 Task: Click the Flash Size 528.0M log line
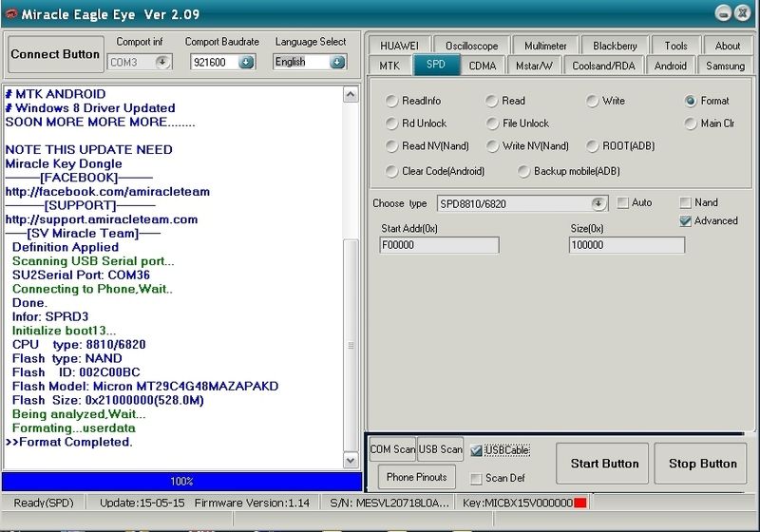pyautogui.click(x=108, y=400)
